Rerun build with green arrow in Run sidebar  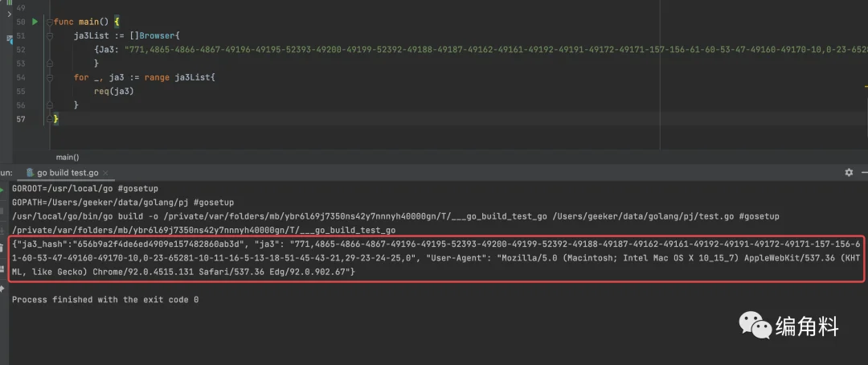(1, 188)
